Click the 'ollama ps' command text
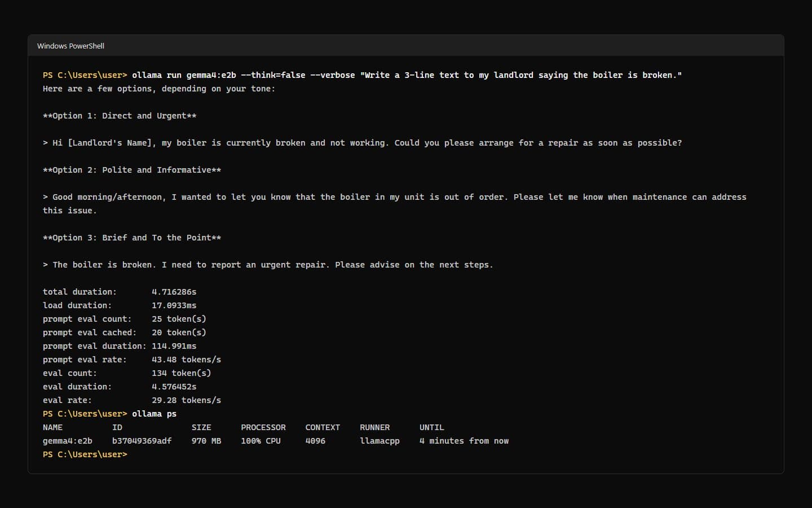Screen dimensions: 812x508 155,414
